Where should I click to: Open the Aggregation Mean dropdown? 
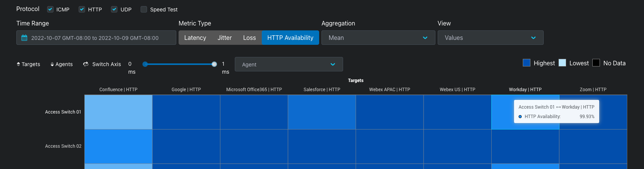coord(378,38)
